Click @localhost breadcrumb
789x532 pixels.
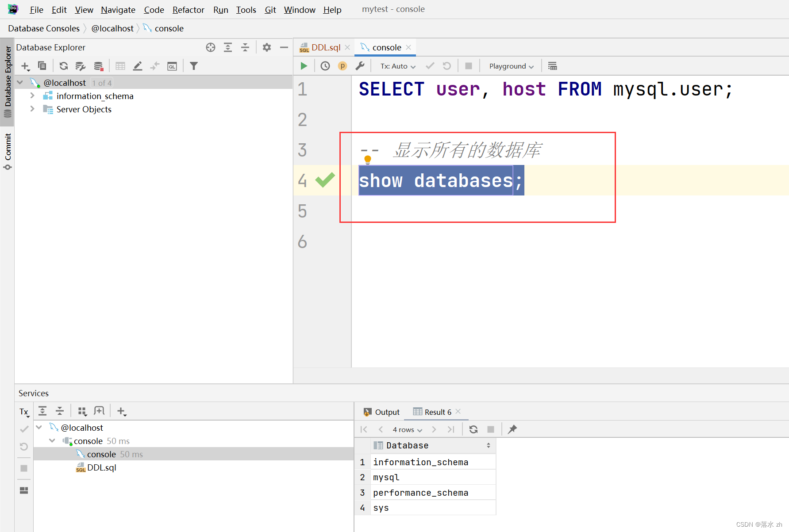pyautogui.click(x=112, y=28)
